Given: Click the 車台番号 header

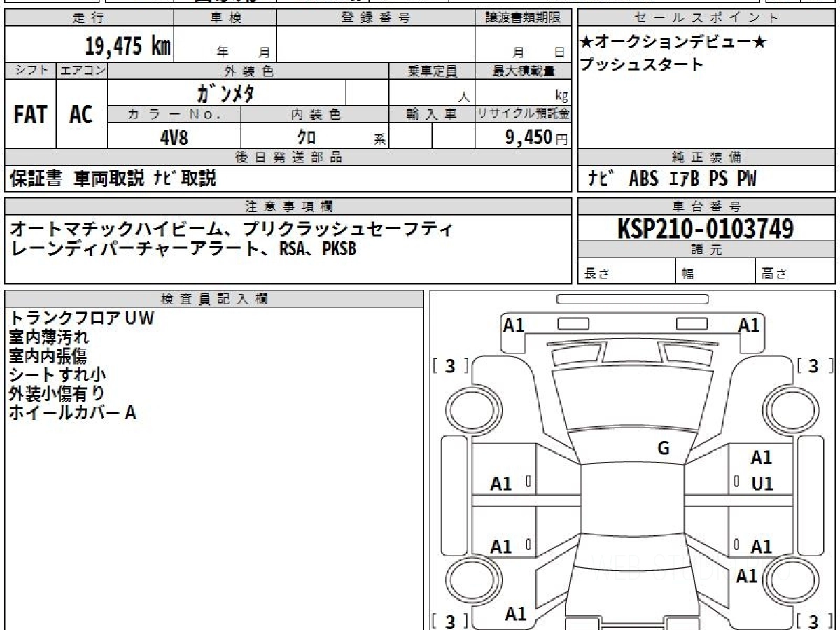Looking at the screenshot, I should point(706,206).
